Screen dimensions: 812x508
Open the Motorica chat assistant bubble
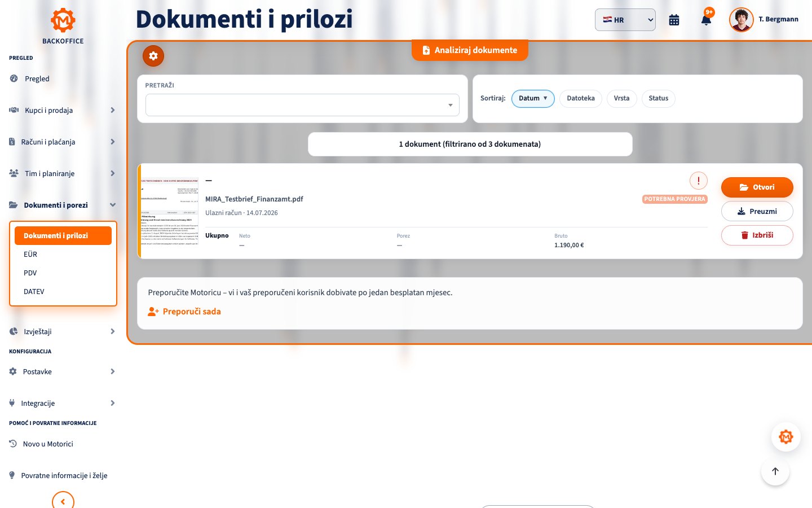tap(786, 437)
